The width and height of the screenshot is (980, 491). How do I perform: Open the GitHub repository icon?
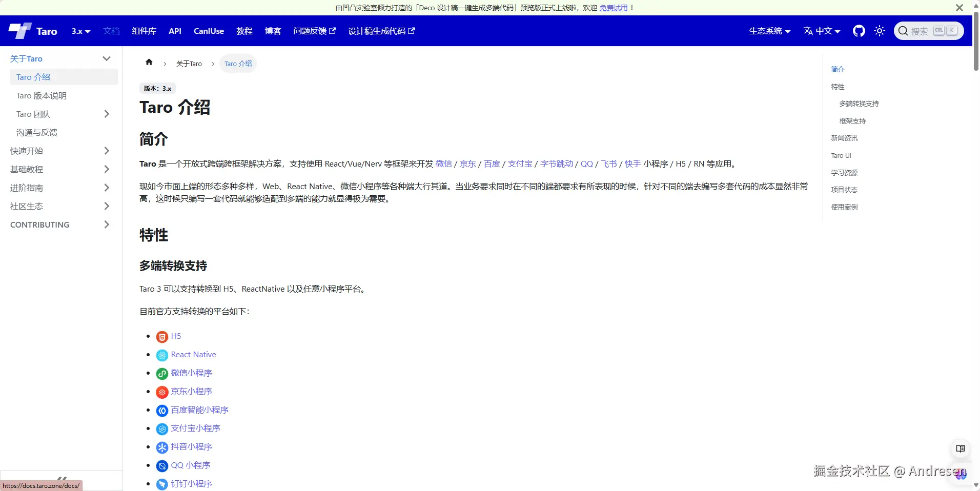pyautogui.click(x=859, y=31)
